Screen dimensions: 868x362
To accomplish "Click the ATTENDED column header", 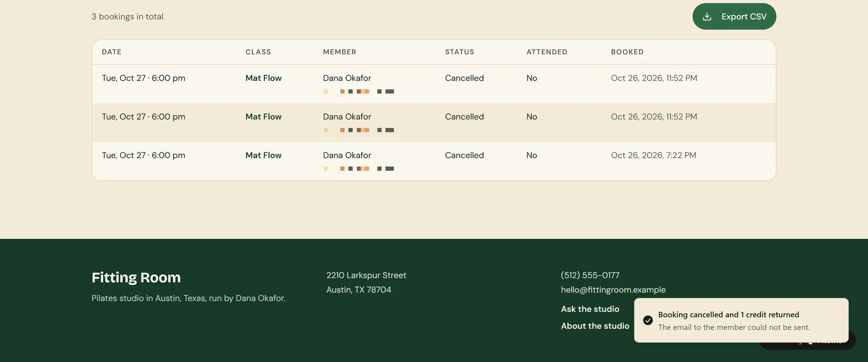I will (547, 52).
